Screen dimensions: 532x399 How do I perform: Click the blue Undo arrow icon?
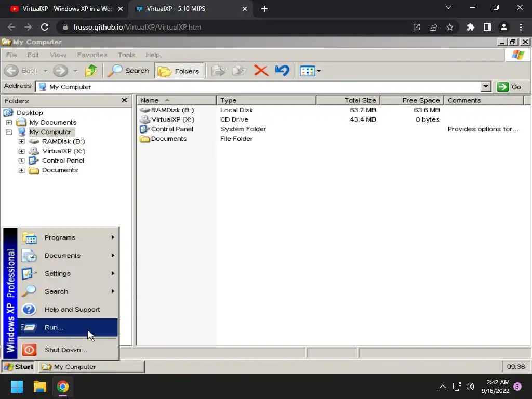(x=282, y=71)
